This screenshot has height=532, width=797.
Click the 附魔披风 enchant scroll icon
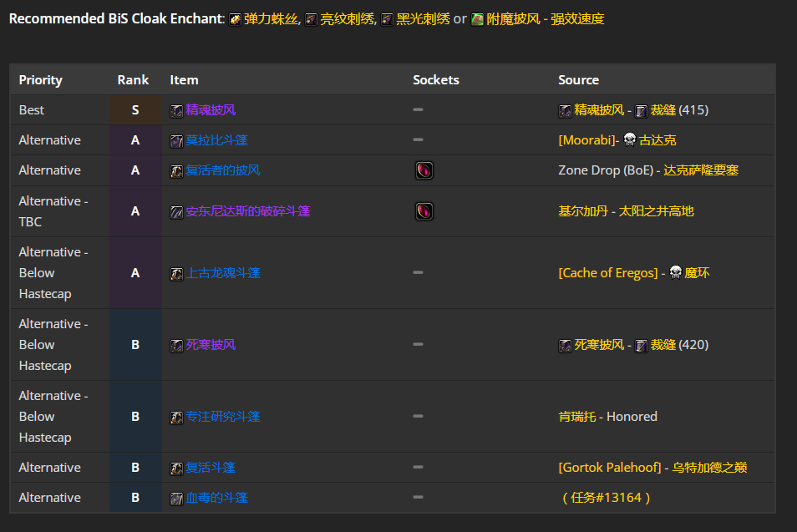tap(477, 20)
